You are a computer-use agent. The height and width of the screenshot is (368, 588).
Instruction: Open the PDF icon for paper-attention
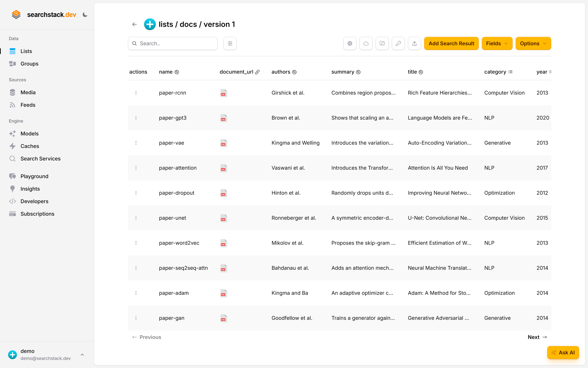pos(224,168)
